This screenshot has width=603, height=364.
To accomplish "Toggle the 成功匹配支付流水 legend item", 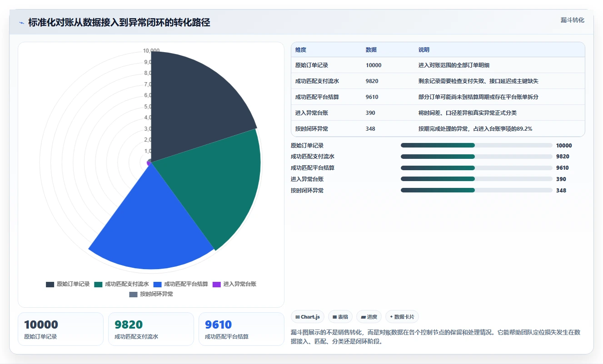I will pos(121,284).
